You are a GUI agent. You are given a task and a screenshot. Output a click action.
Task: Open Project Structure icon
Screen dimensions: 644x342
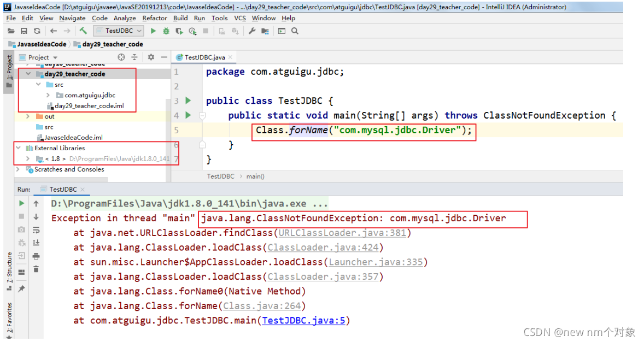265,31
